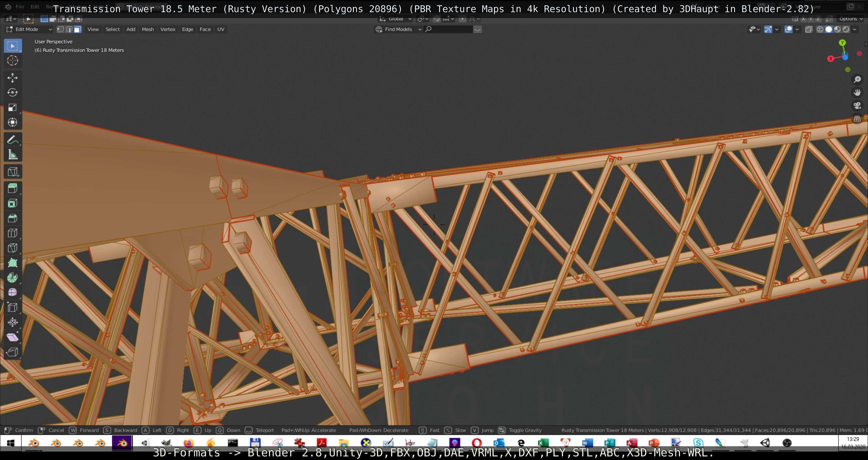Open the UV menu
This screenshot has width=868, height=460.
point(221,29)
